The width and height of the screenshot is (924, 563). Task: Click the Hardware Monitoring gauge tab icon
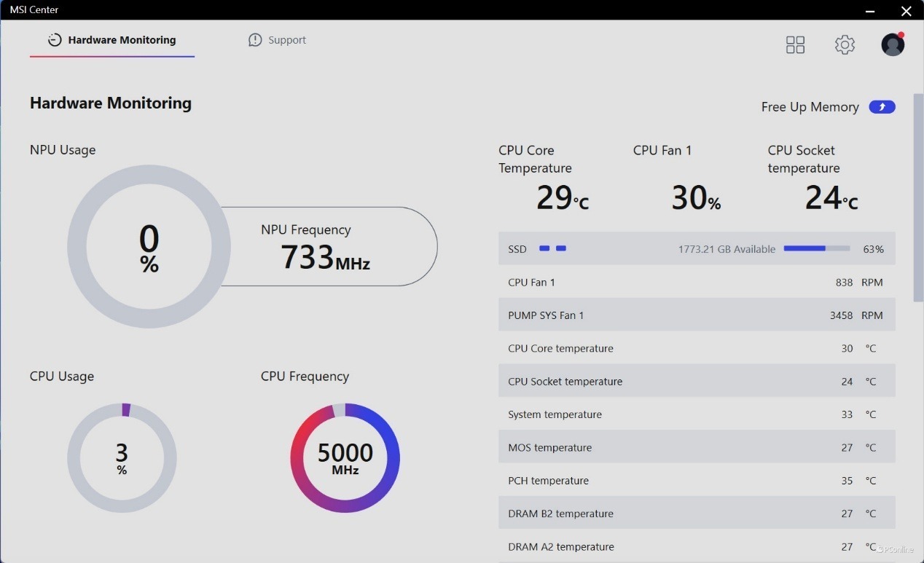pos(55,40)
